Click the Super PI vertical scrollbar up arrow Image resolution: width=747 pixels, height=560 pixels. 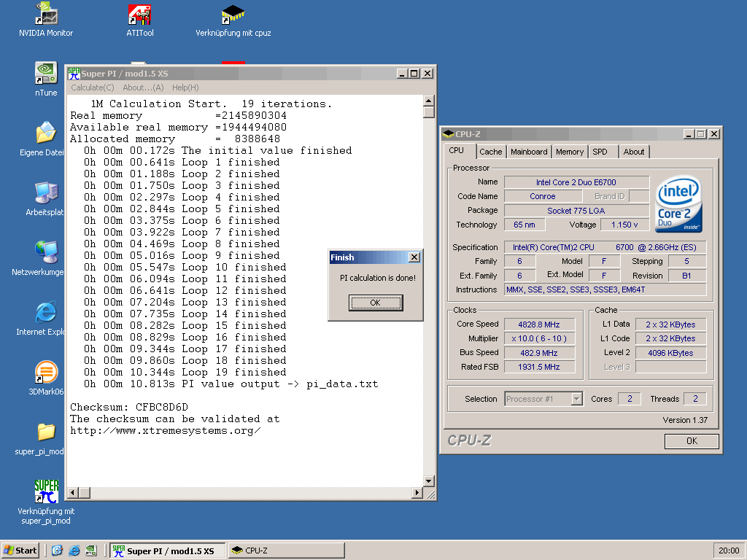coord(429,101)
